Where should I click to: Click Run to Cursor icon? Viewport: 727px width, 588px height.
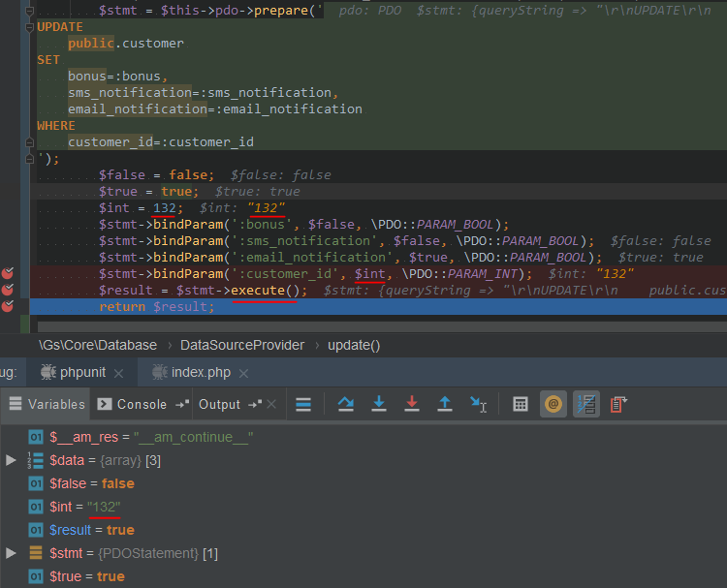pos(478,404)
